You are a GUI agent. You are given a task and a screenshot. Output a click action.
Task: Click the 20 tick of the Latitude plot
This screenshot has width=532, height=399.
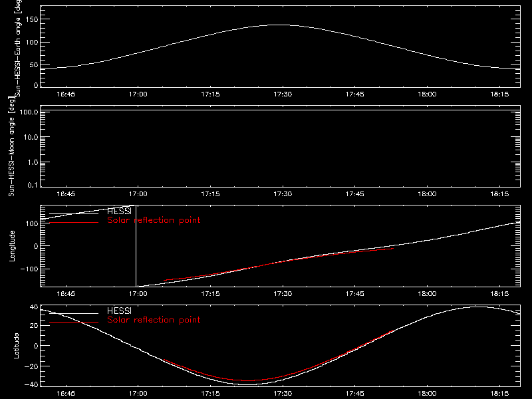tap(34, 325)
